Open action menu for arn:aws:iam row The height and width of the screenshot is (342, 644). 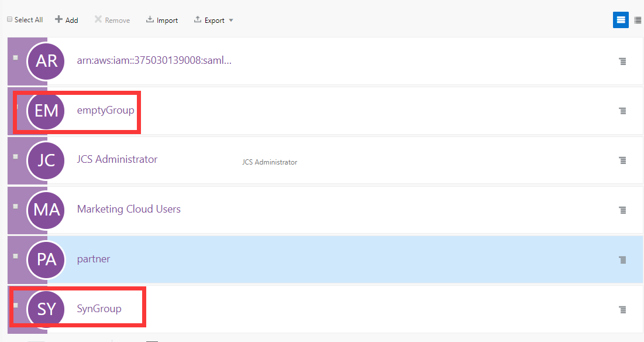click(x=622, y=61)
